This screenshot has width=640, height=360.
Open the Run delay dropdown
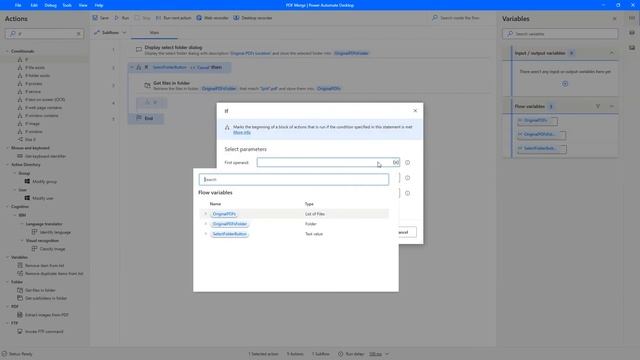[378, 354]
